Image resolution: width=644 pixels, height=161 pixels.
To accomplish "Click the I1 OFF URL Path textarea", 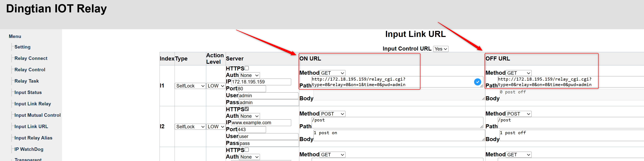I will 571,82.
